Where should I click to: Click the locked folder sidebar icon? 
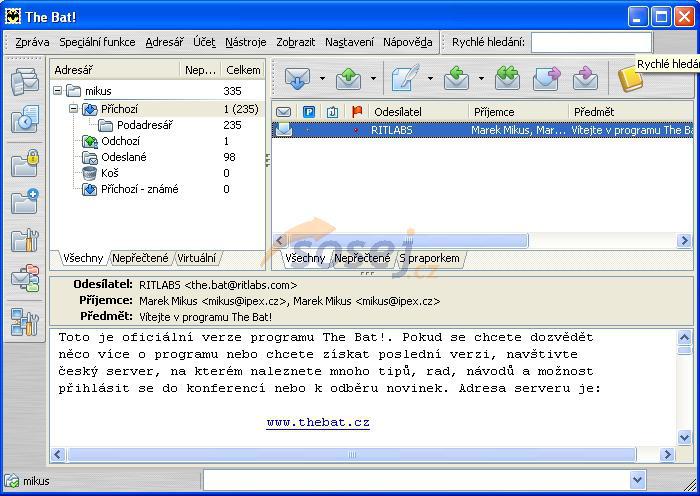pos(25,163)
